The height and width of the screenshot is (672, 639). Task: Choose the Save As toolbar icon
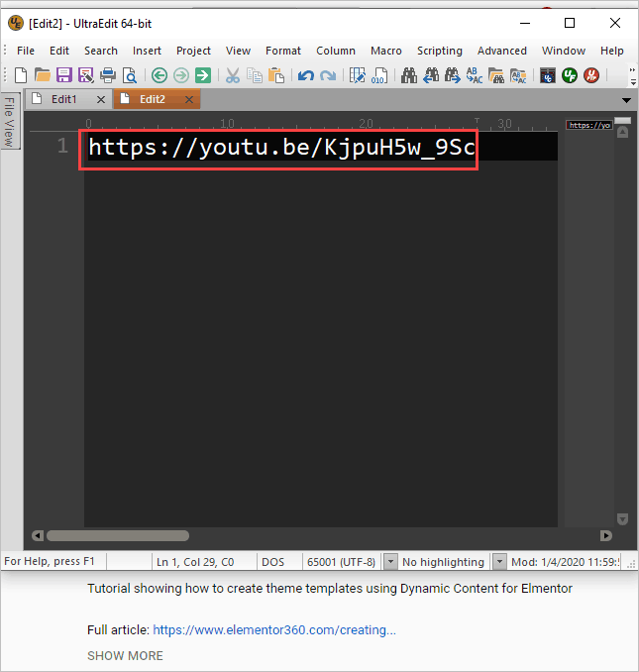[86, 75]
